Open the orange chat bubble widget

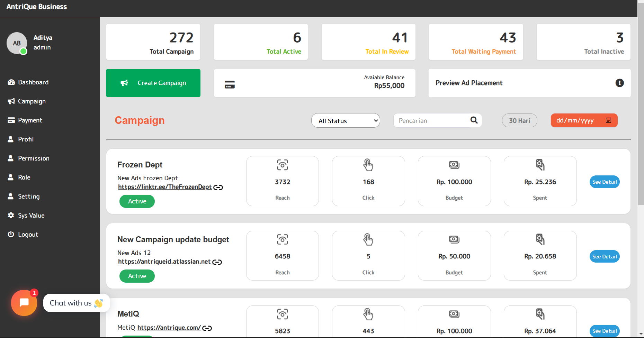24,303
